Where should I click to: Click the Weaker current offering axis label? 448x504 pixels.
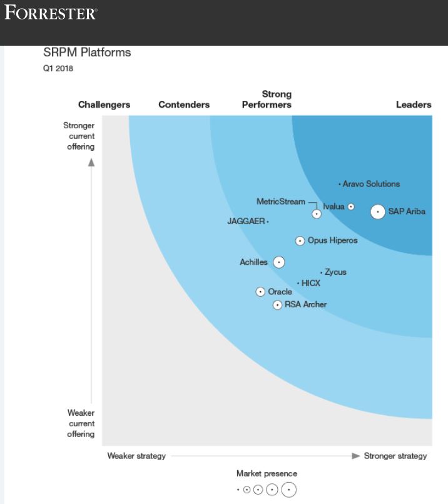pos(81,423)
